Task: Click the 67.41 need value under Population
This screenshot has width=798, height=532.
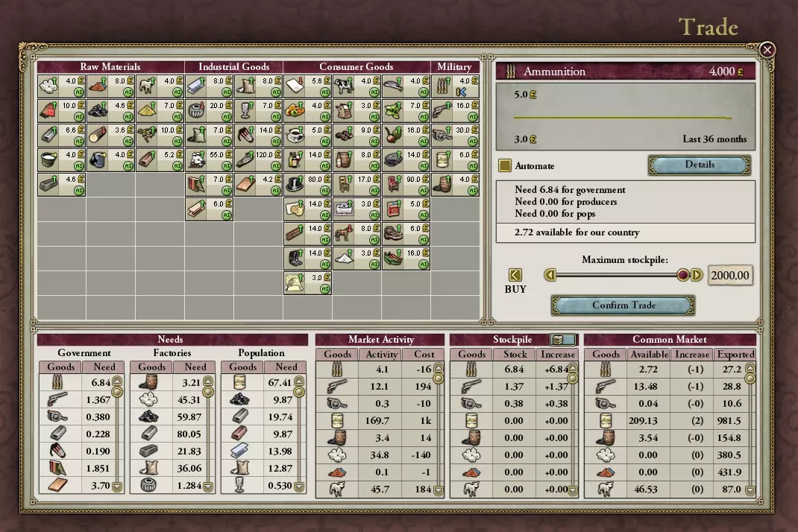Action: [x=280, y=382]
